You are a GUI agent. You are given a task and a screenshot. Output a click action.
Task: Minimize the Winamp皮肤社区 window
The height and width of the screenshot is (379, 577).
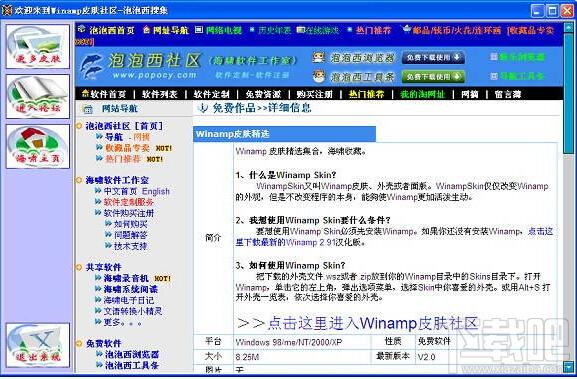click(538, 10)
